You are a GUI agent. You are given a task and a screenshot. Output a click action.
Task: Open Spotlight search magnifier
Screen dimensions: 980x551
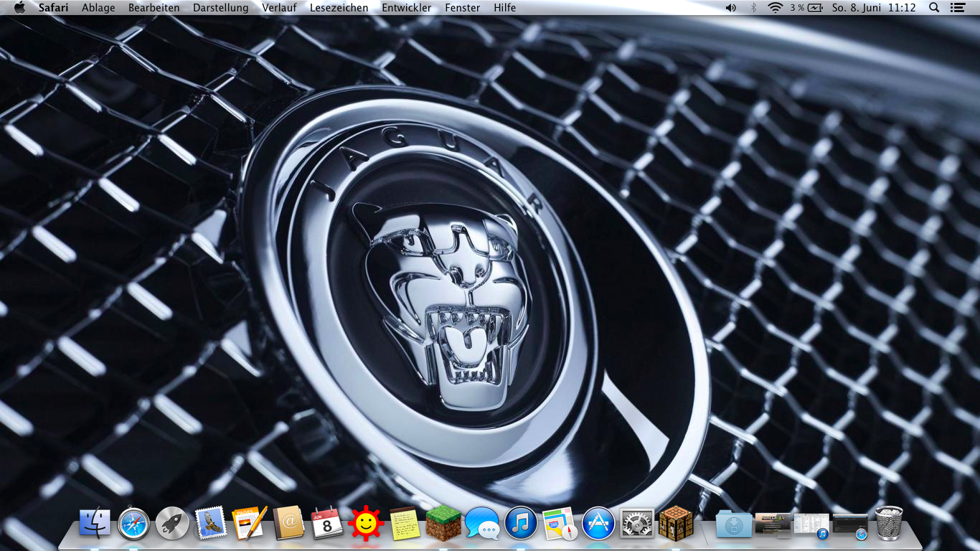934,7
